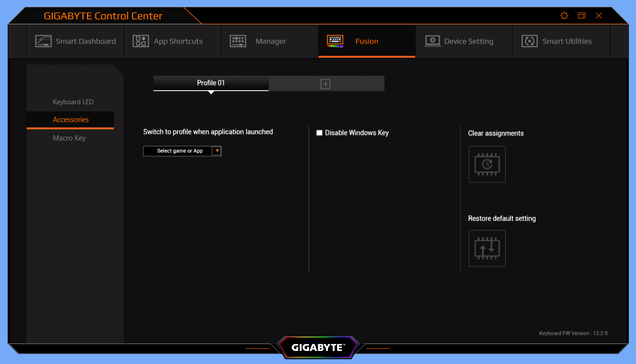Open the Manager tab
The width and height of the screenshot is (636, 364).
[x=270, y=41]
